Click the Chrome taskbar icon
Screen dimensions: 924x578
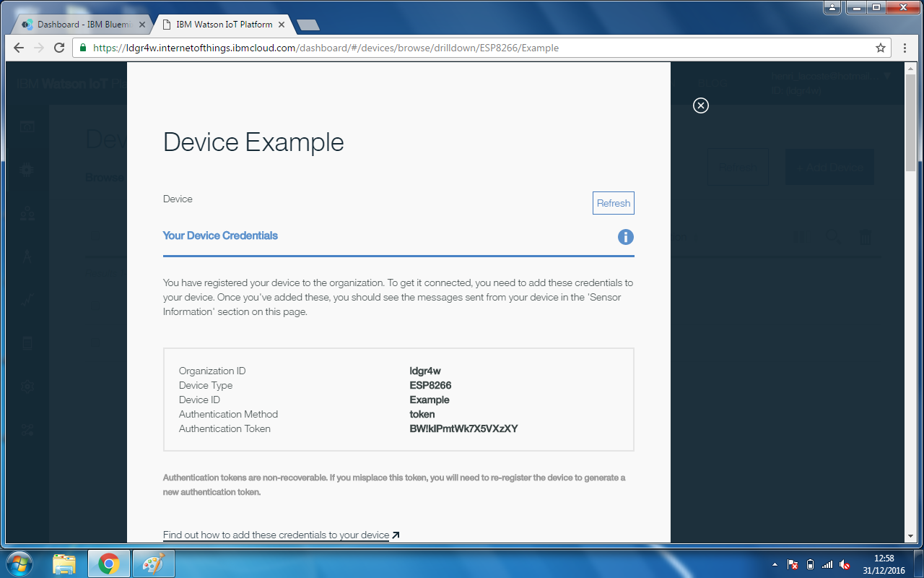(109, 564)
